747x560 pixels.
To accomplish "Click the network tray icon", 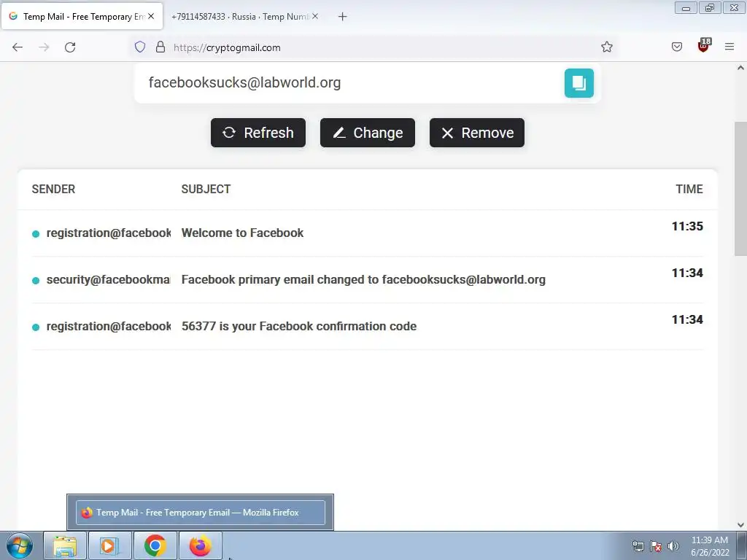I will (x=638, y=546).
